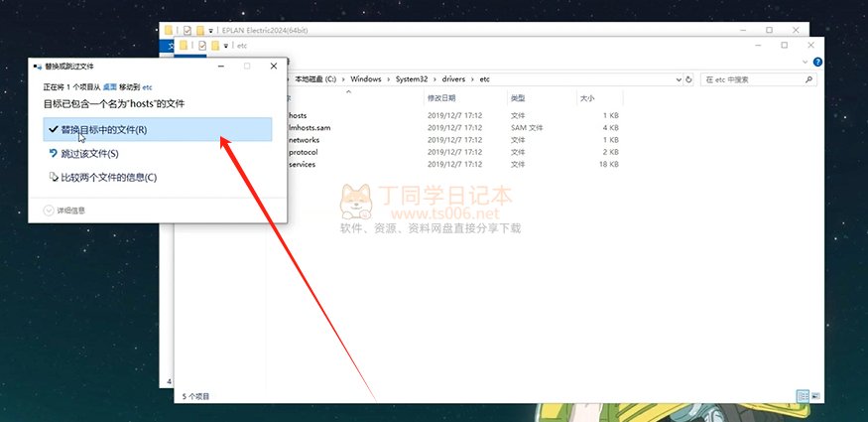Image resolution: width=868 pixels, height=422 pixels.
Task: Refresh the etc folder view
Action: (689, 79)
